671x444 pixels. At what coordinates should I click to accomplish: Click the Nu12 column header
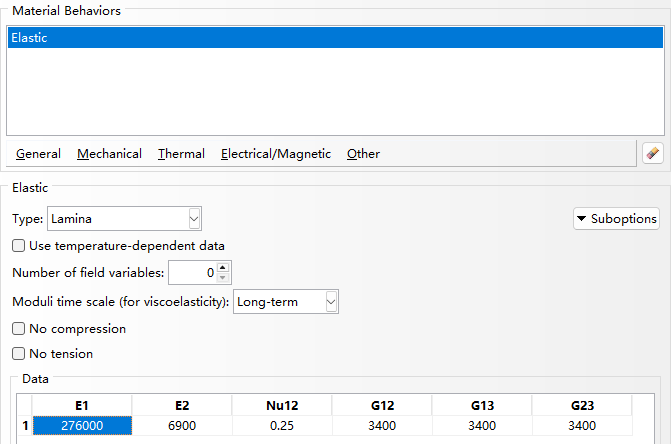pyautogui.click(x=282, y=405)
